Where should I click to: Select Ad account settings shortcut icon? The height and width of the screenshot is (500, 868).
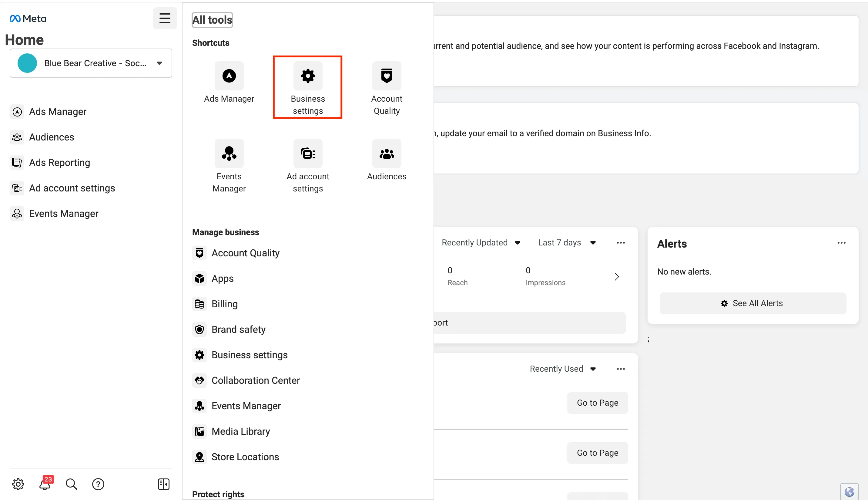pos(308,153)
